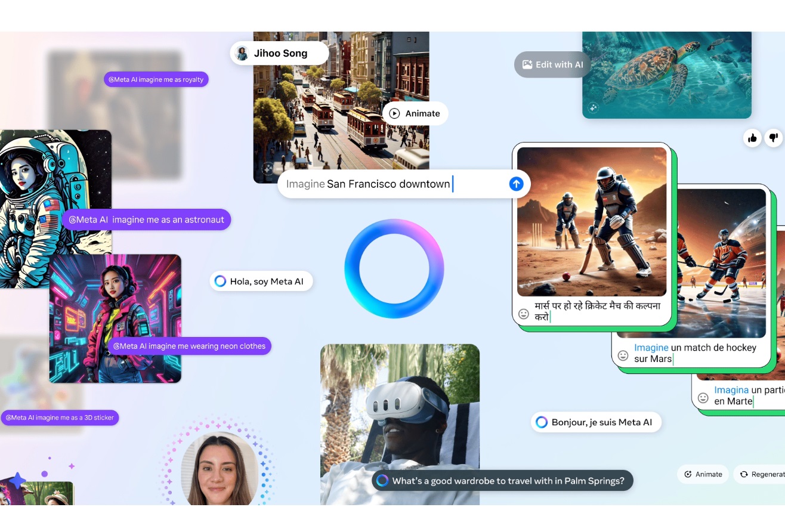Click the large Meta AI ring logo
785x532 pixels.
point(394,268)
